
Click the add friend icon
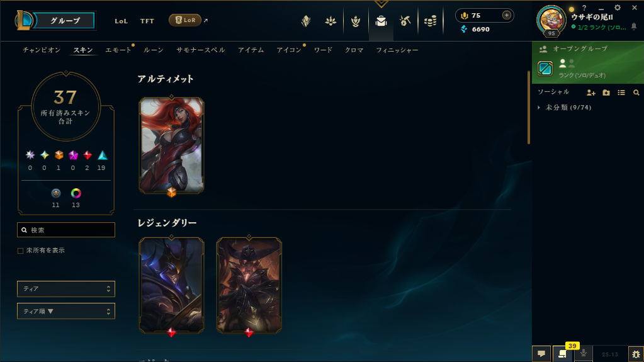coord(590,93)
